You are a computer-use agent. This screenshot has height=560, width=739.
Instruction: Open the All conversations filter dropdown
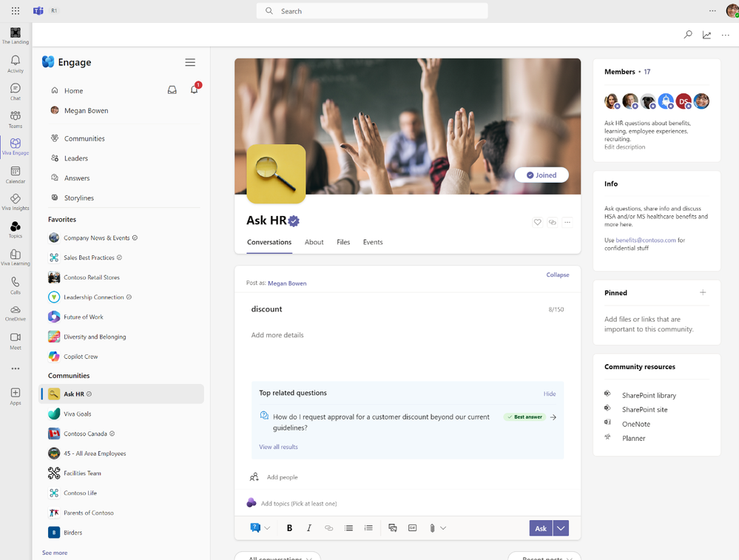click(277, 556)
